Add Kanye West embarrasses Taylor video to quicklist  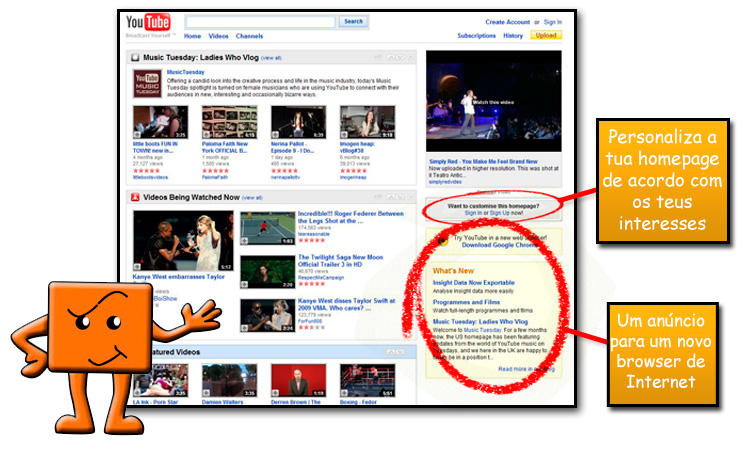click(x=138, y=267)
